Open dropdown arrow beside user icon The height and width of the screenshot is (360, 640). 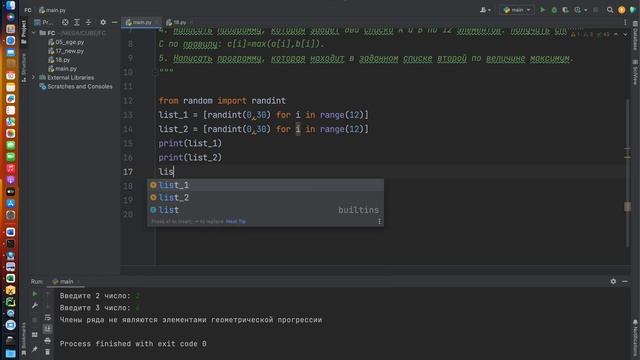click(x=489, y=10)
